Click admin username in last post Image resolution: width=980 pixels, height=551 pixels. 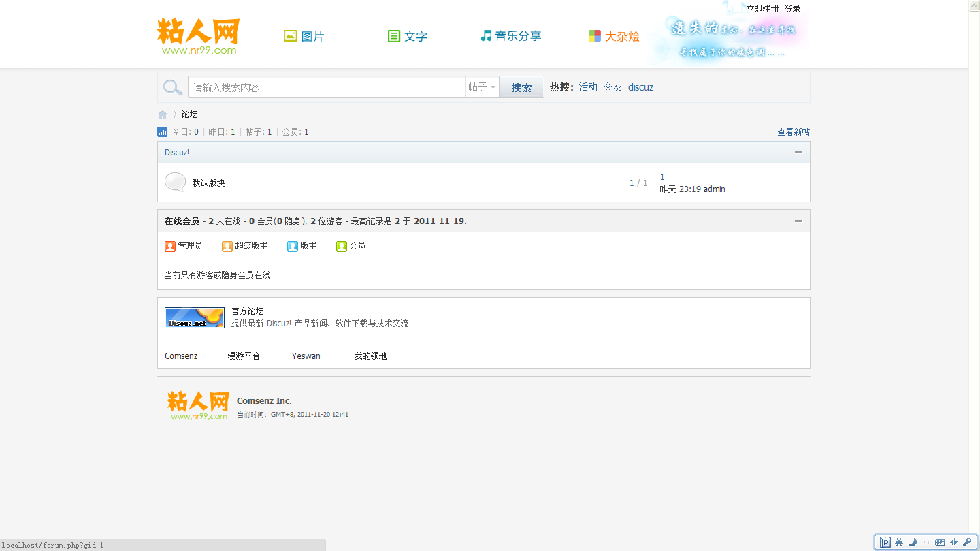coord(715,189)
